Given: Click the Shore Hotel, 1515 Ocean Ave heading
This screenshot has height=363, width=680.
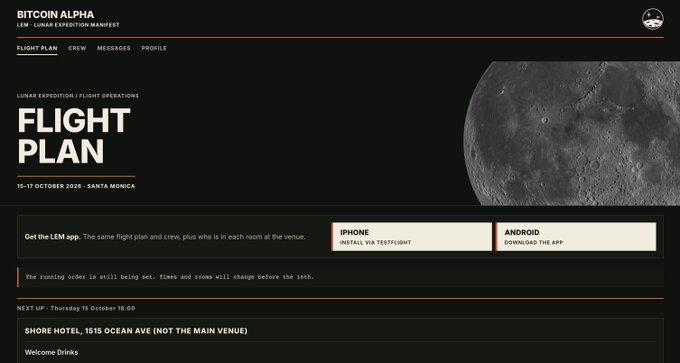Looking at the screenshot, I should (x=136, y=331).
